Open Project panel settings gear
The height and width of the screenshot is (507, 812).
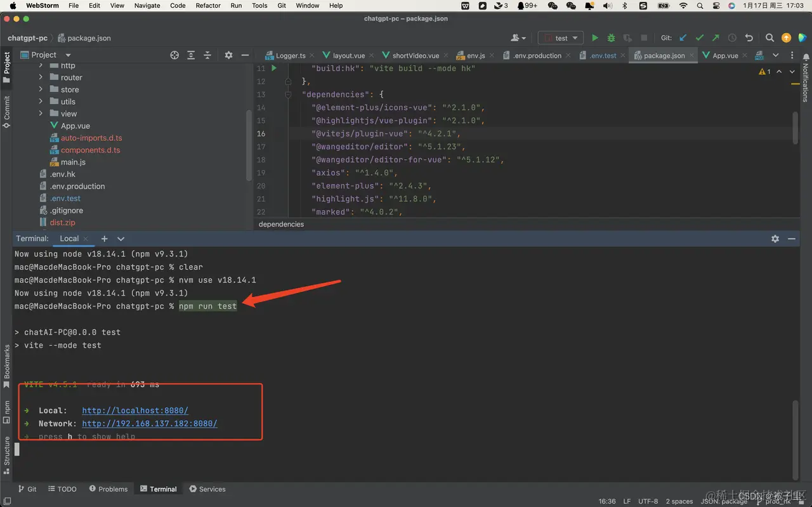pyautogui.click(x=229, y=55)
